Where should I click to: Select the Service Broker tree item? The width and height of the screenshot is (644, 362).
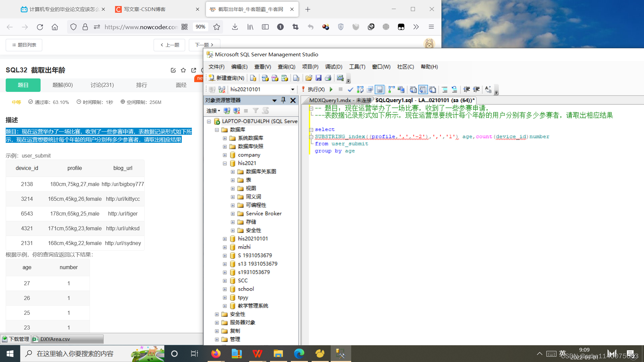click(264, 214)
